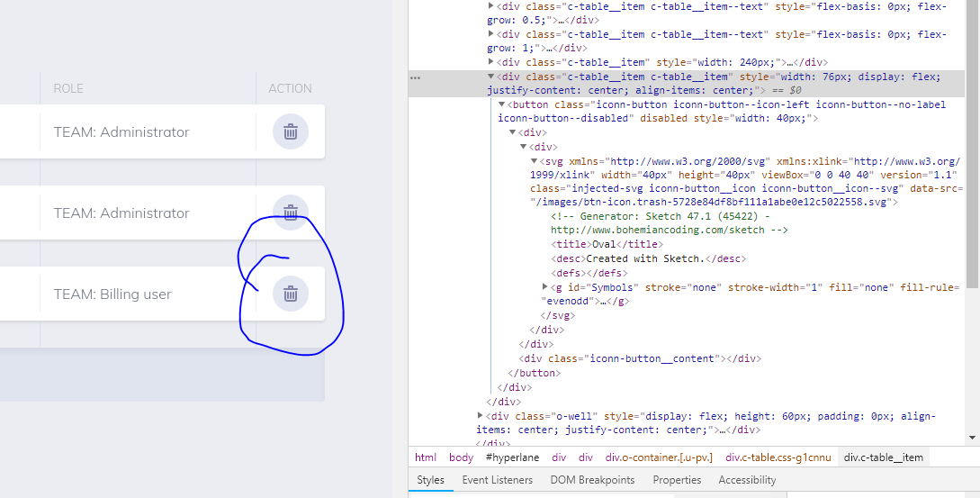The image size is (980, 498).
Task: Select the closing </svg> tag line
Action: click(558, 315)
